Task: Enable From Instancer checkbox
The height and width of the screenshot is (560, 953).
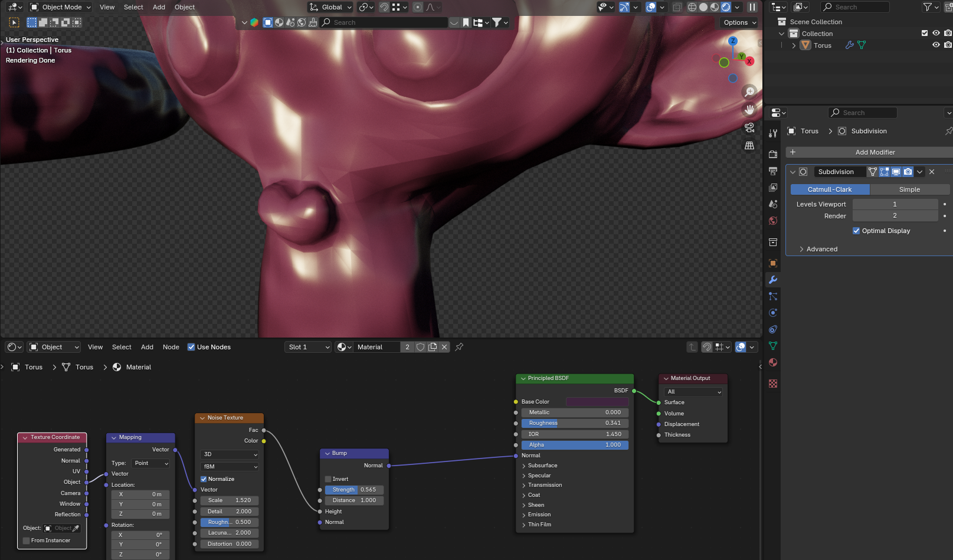Action: (x=26, y=541)
